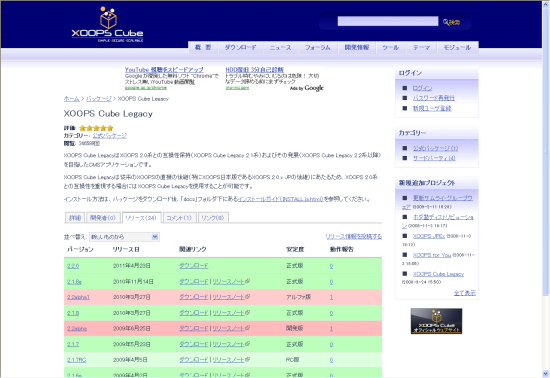Image resolution: width=550 pixels, height=378 pixels.
Task: Focus the site search text box
Action: (388, 21)
